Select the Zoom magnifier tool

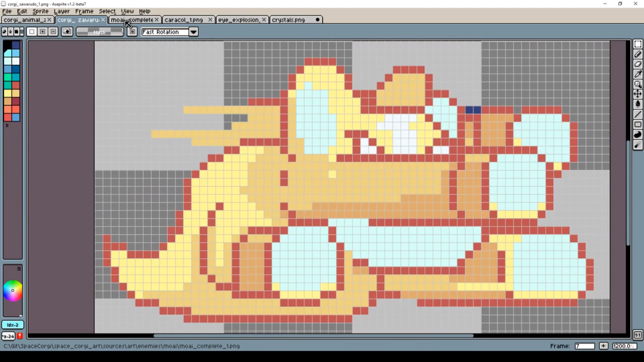[638, 84]
